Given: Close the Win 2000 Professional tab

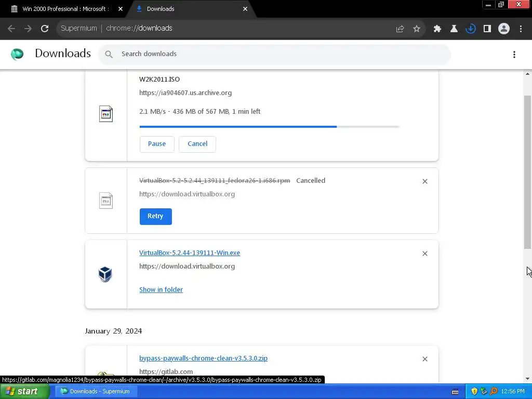Looking at the screenshot, I should coord(121,9).
